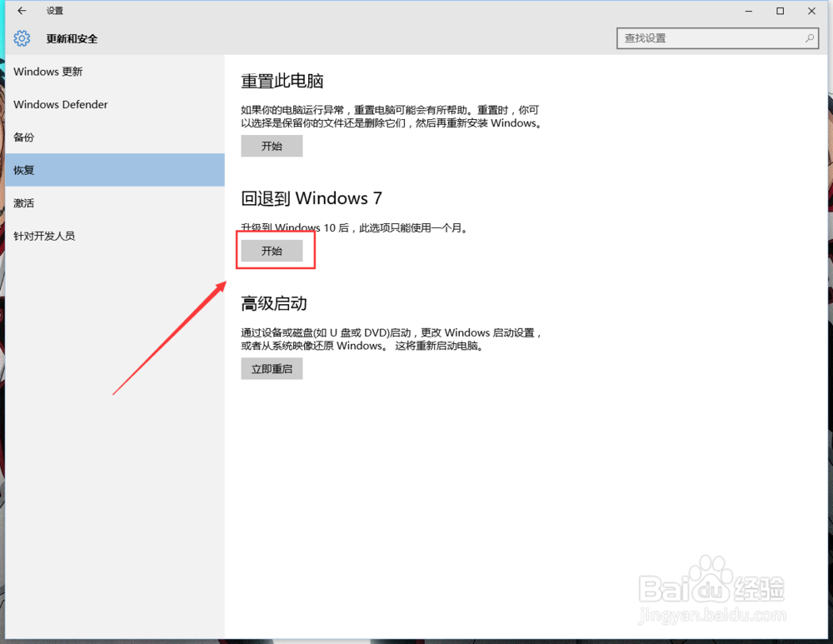Open the 激活 section

tap(115, 203)
